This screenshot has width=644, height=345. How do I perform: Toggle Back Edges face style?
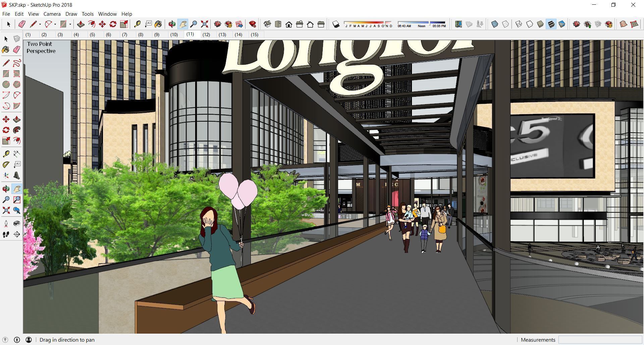click(x=505, y=24)
